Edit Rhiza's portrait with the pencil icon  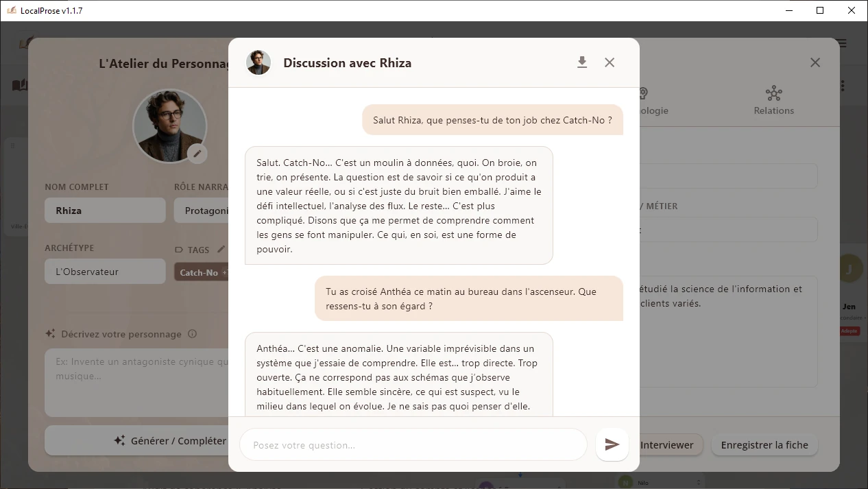[x=197, y=154]
